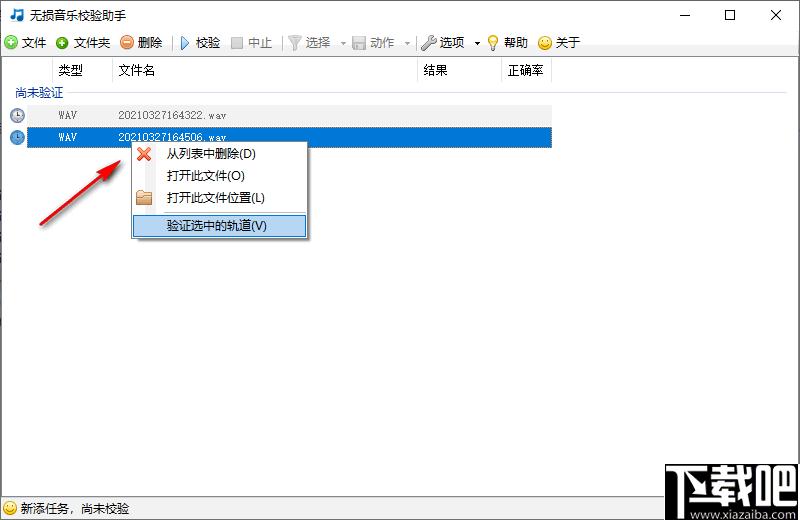Click clock icon beside 20210327164506.wav

point(17,137)
